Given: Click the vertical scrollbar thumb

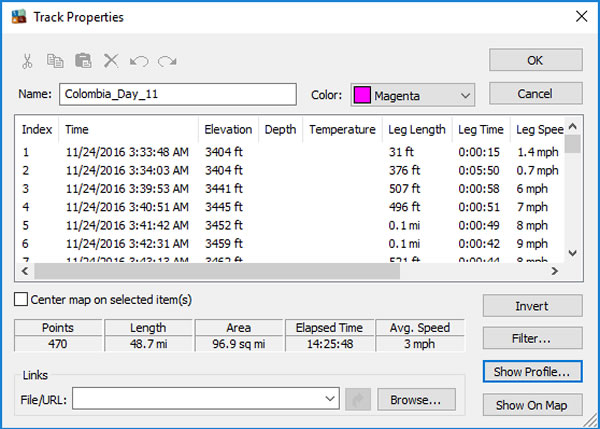Looking at the screenshot, I should (x=573, y=144).
